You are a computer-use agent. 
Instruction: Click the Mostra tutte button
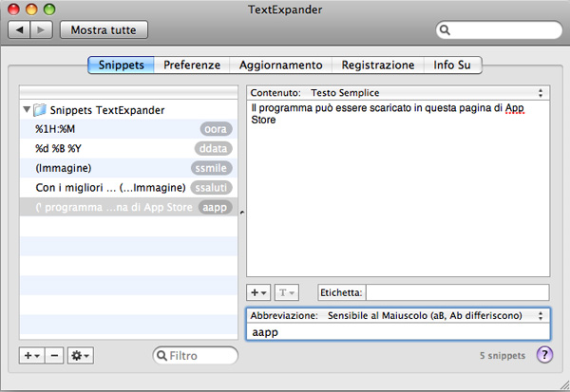[104, 29]
